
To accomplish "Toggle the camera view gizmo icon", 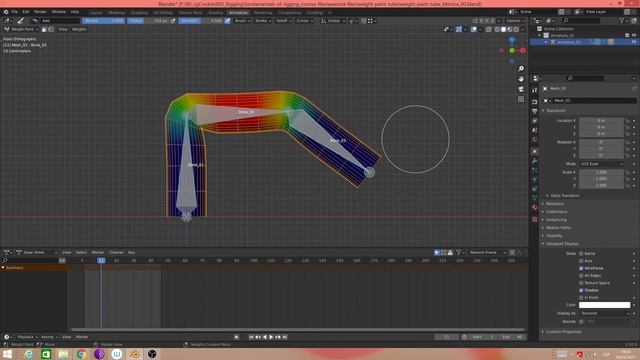I will [521, 89].
